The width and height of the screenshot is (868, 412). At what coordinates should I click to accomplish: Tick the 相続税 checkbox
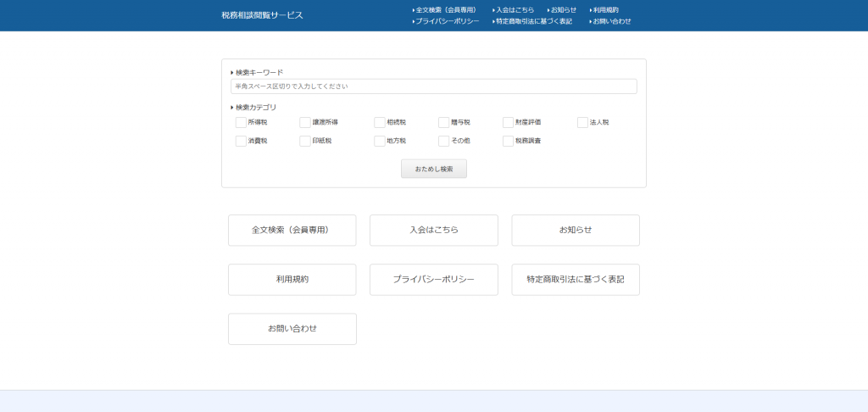379,122
